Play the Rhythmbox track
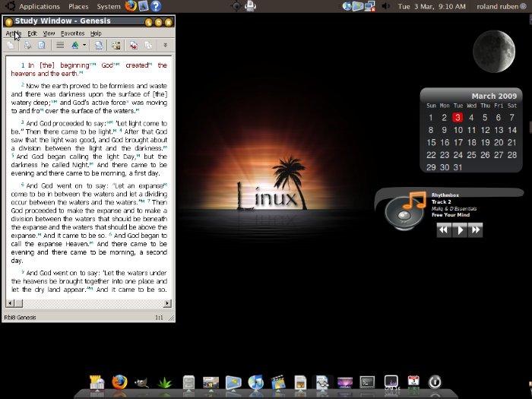 tap(460, 230)
